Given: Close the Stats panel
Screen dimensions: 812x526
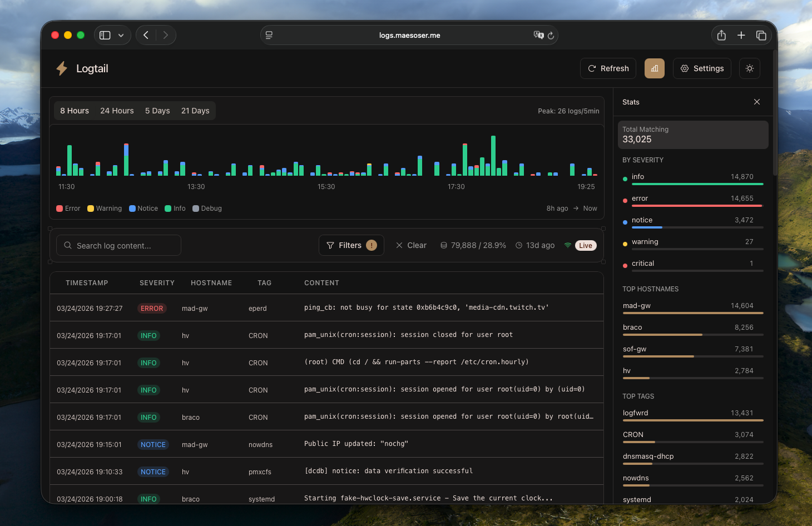Looking at the screenshot, I should 757,102.
